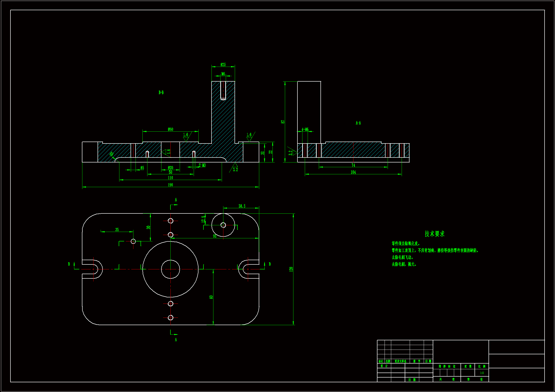Image resolution: width=555 pixels, height=392 pixels.
Task: Select the 2-M3 thread callout
Action: click(202, 165)
